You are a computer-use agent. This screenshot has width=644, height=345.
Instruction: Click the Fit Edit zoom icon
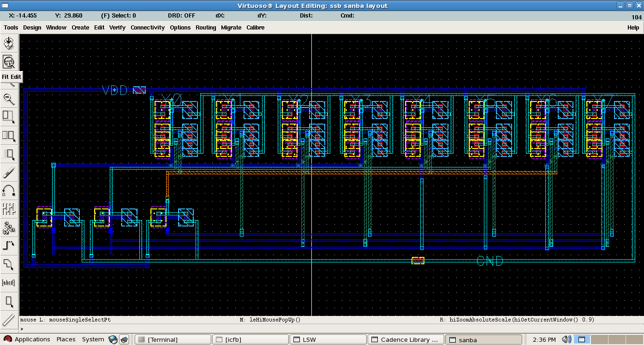(9, 61)
